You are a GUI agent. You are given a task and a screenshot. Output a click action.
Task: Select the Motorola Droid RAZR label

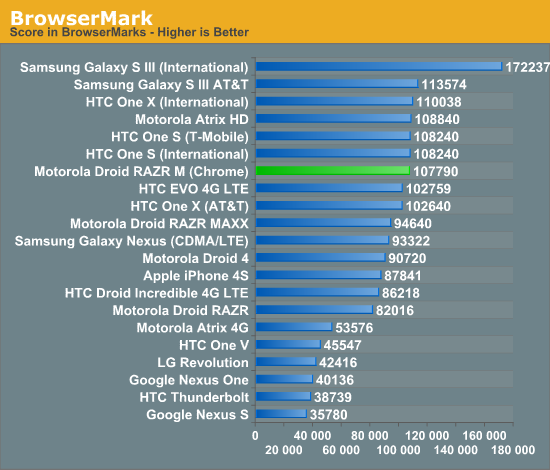tap(181, 310)
